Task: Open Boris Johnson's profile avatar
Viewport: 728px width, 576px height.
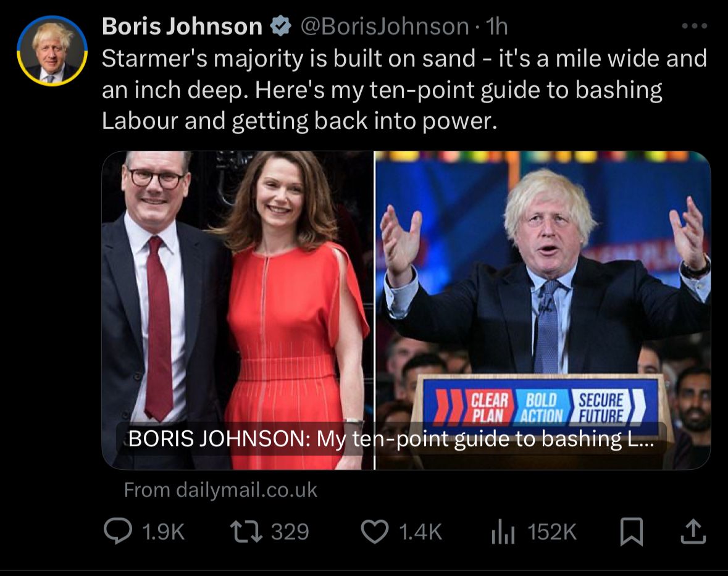Action: click(52, 51)
